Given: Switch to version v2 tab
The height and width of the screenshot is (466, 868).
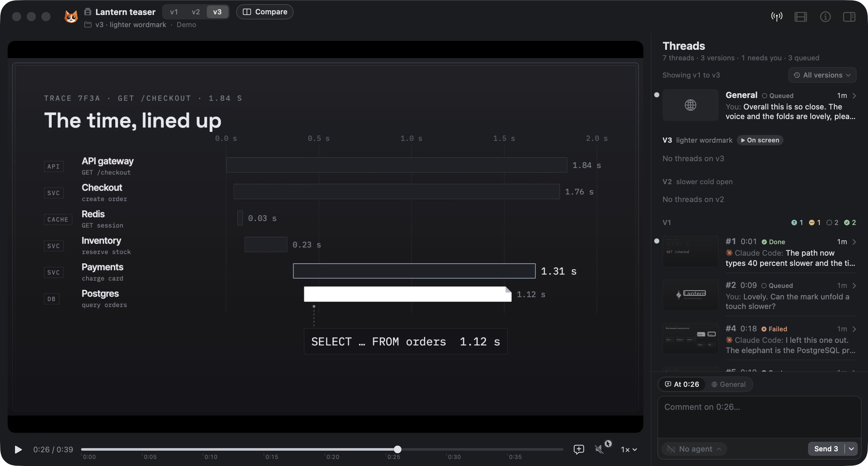Looking at the screenshot, I should click(195, 12).
